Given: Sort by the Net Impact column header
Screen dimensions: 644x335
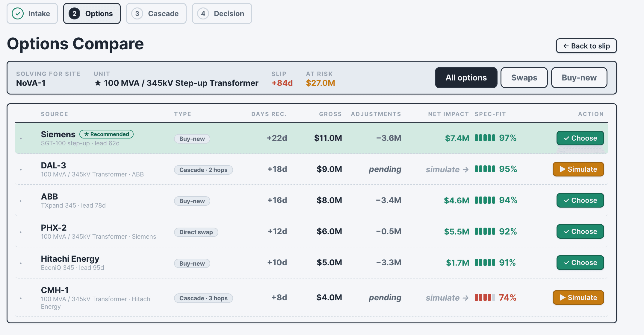Looking at the screenshot, I should tap(448, 114).
